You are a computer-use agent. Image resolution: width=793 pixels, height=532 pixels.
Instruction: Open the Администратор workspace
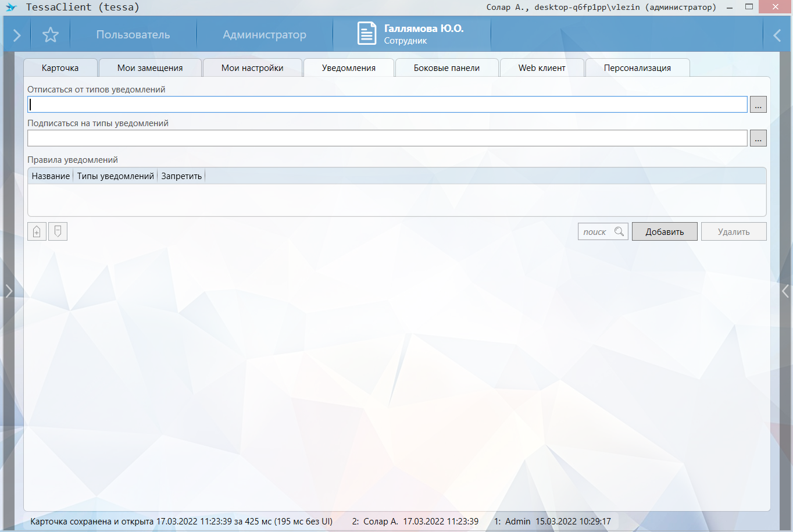coord(265,35)
